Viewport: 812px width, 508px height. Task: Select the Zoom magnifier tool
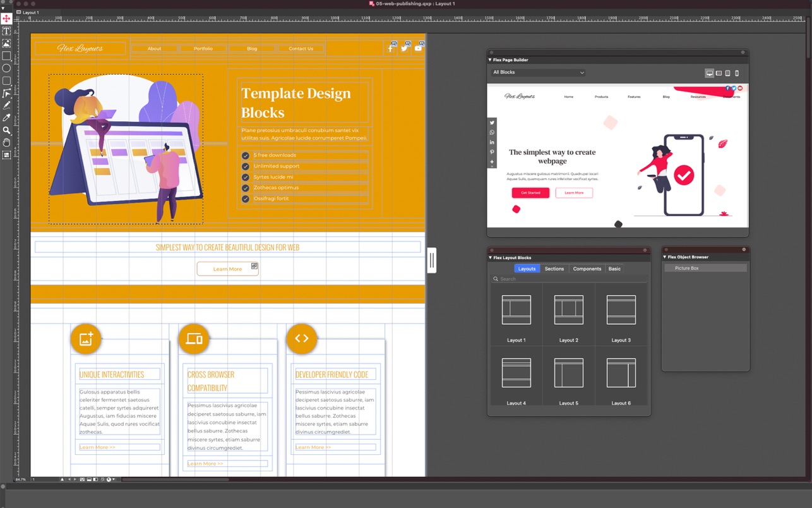click(6, 130)
